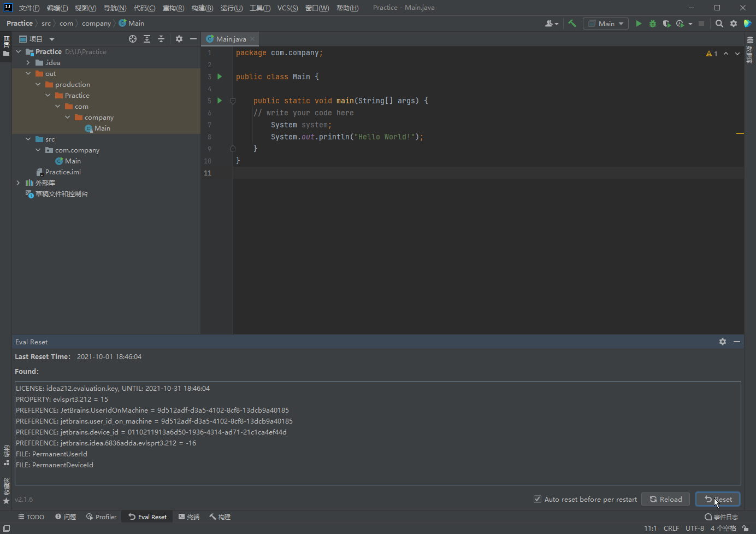Image resolution: width=756 pixels, height=534 pixels.
Task: Click cursor position 11:1 in status bar
Action: [650, 529]
